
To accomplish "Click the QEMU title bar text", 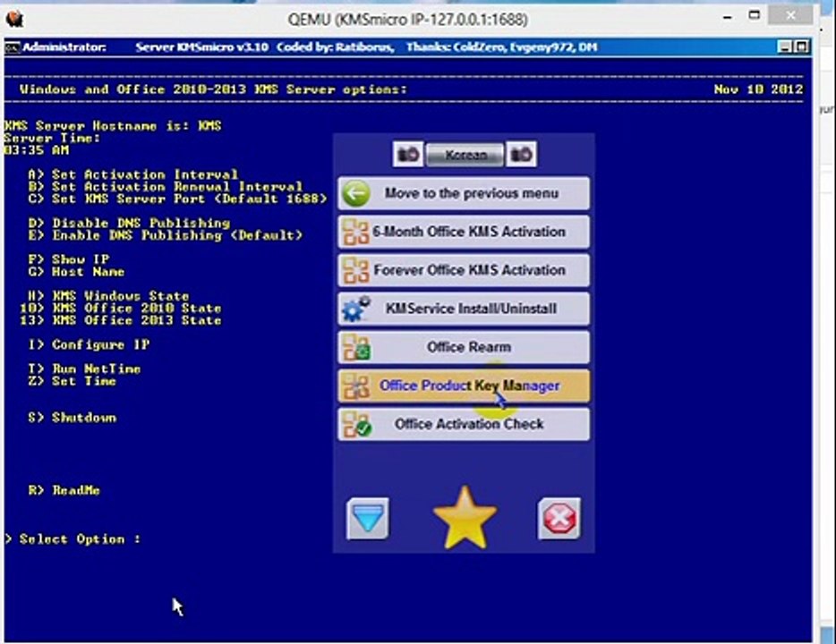I will point(408,20).
